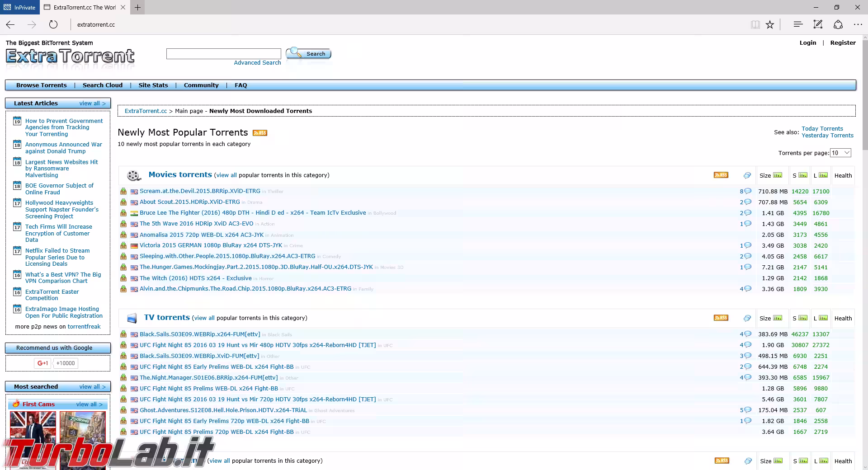Viewport: 868px width, 470px height.
Task: Sort Movies torrents by Size using the graph icon
Action: tap(778, 175)
